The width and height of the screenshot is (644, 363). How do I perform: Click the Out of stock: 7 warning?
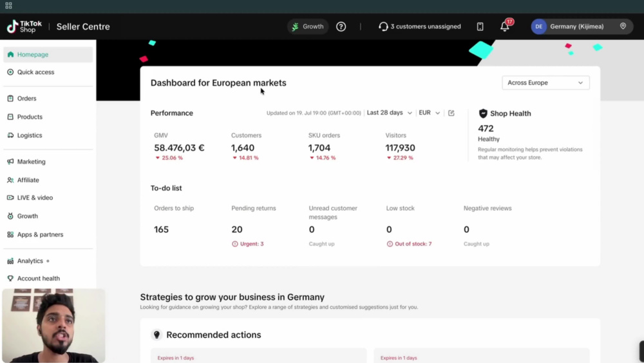coord(409,244)
